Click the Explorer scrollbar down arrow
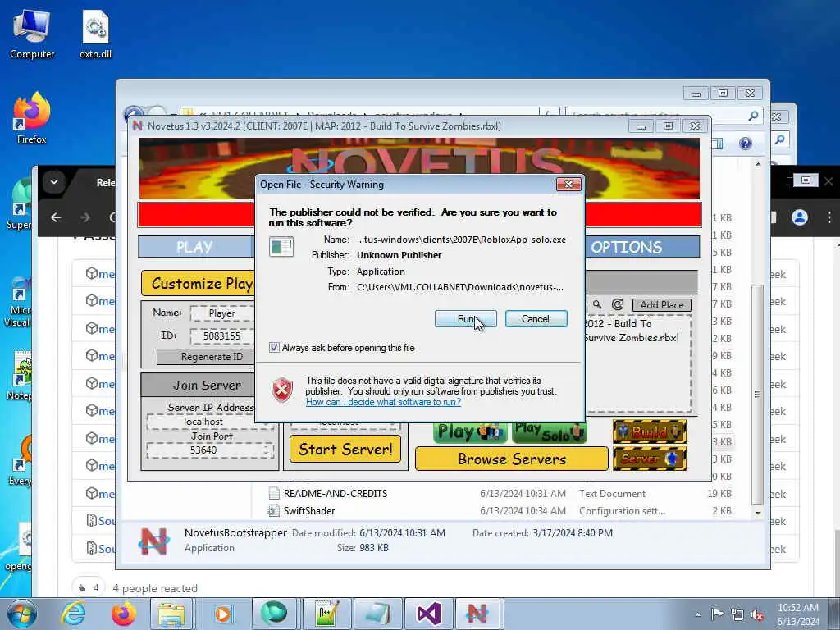The width and height of the screenshot is (840, 630). [757, 513]
